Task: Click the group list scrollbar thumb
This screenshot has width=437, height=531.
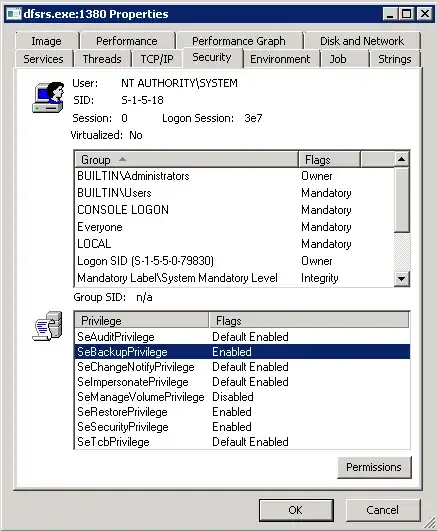Action: (x=401, y=199)
